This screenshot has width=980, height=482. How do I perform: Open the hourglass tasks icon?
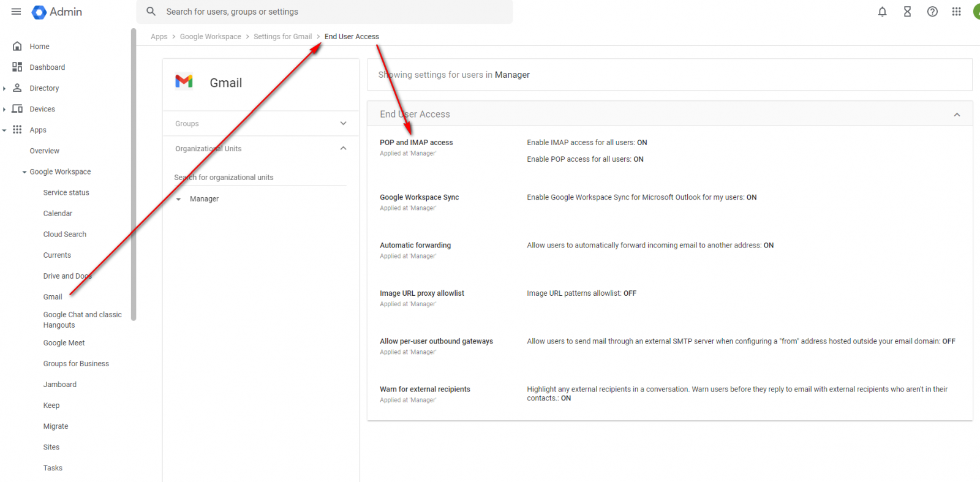(x=907, y=12)
